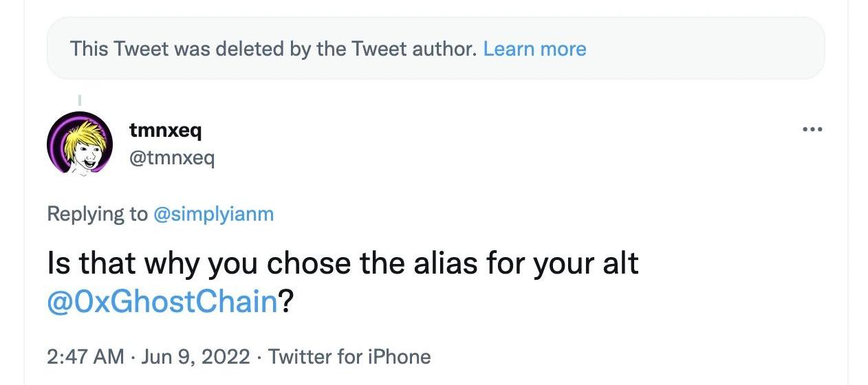Open the @simplyianm profile link
868x385 pixels.
(213, 214)
